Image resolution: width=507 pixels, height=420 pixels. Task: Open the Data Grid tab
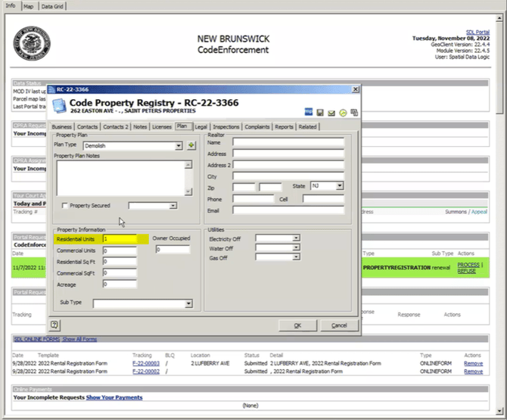tap(52, 6)
